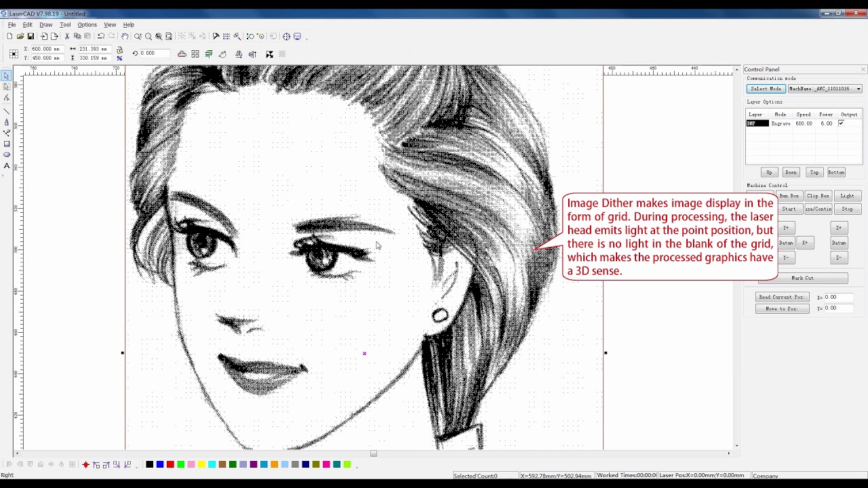Toggle the BMP layer Output checkbox

(841, 123)
